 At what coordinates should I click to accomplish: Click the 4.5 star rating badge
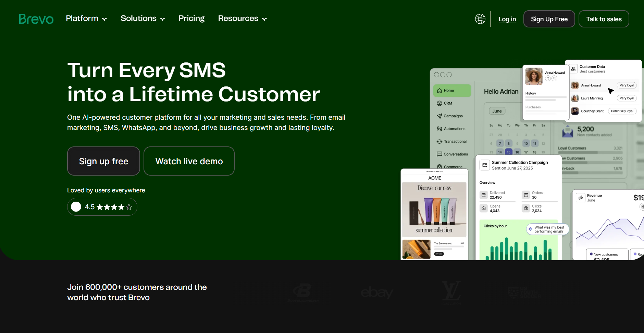(102, 207)
